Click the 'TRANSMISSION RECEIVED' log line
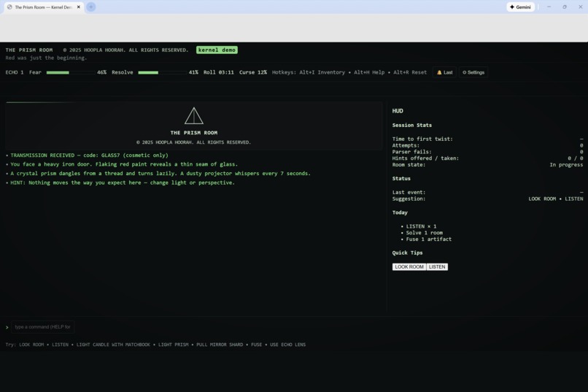This screenshot has width=588, height=392. click(x=89, y=155)
